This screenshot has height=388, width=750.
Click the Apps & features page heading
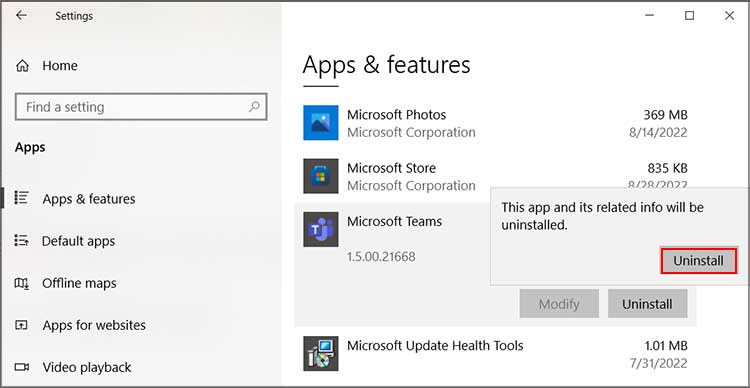pyautogui.click(x=386, y=65)
